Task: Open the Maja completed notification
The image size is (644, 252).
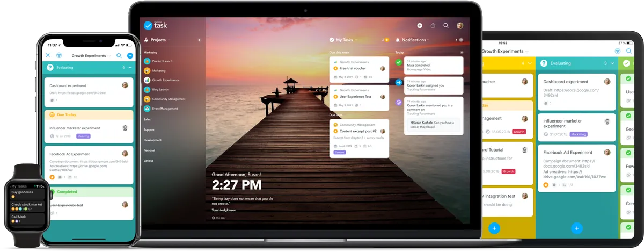Action: (x=434, y=65)
